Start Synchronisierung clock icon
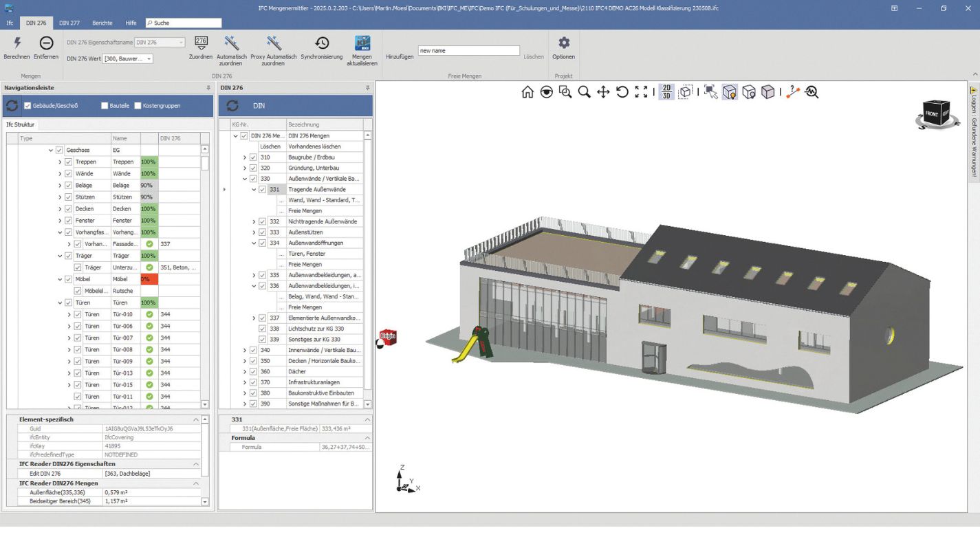 click(322, 43)
